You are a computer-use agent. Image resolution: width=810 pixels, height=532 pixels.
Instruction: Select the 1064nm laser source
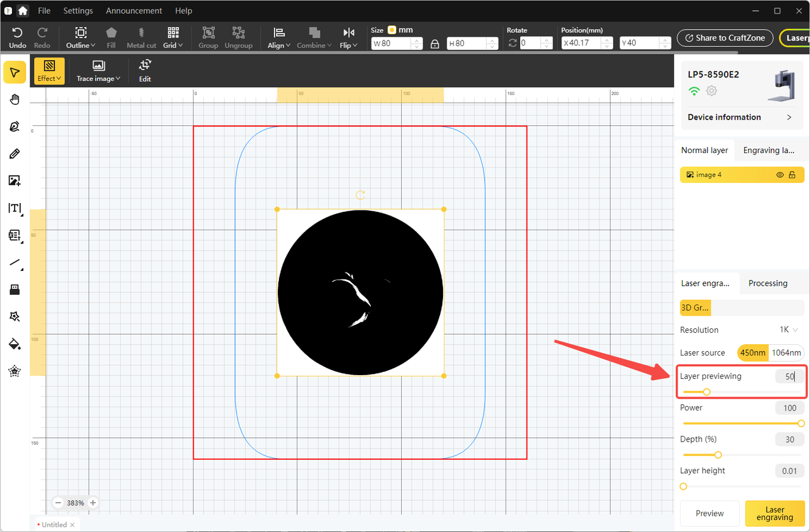click(x=787, y=353)
